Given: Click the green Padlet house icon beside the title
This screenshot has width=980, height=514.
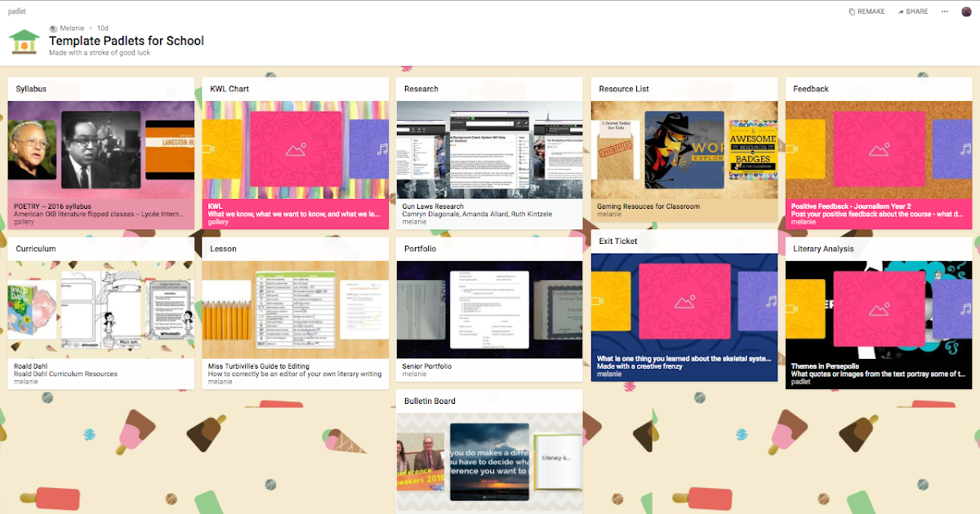Looking at the screenshot, I should 24,39.
